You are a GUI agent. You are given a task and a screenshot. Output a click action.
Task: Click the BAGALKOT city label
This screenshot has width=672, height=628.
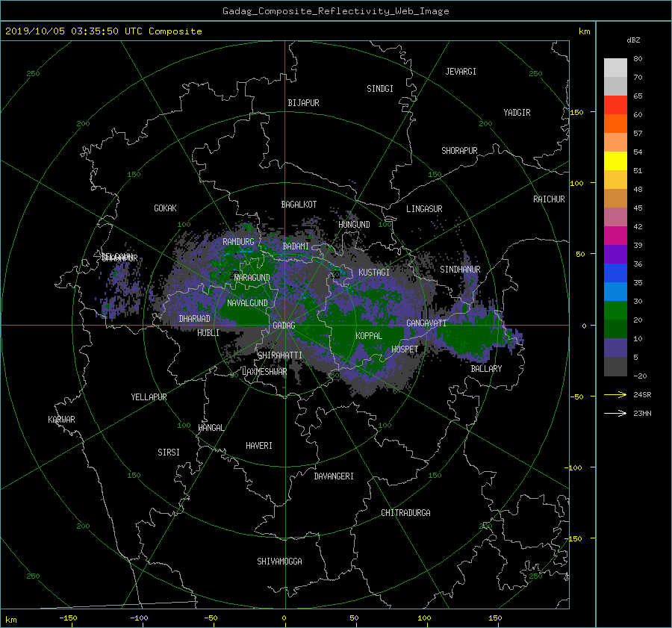click(x=299, y=205)
